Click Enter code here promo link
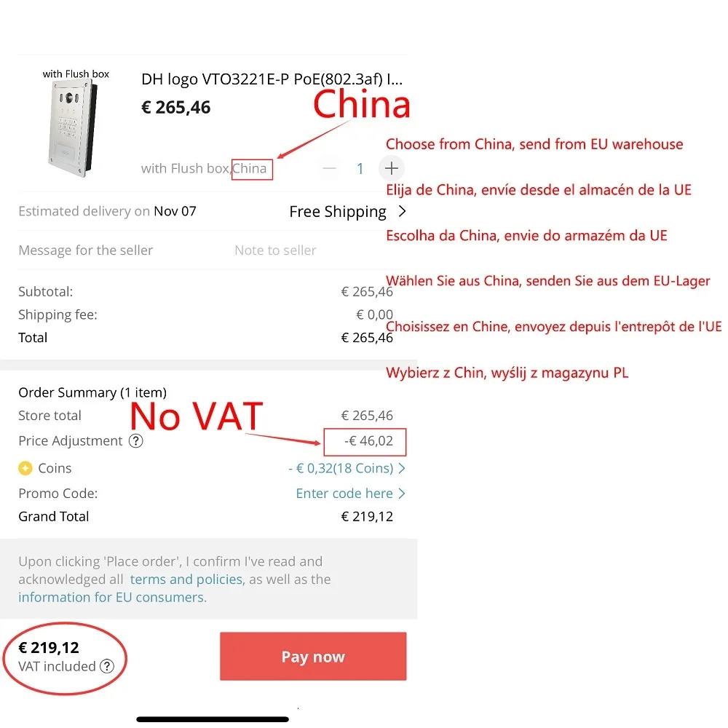The height and width of the screenshot is (728, 728). click(x=344, y=493)
